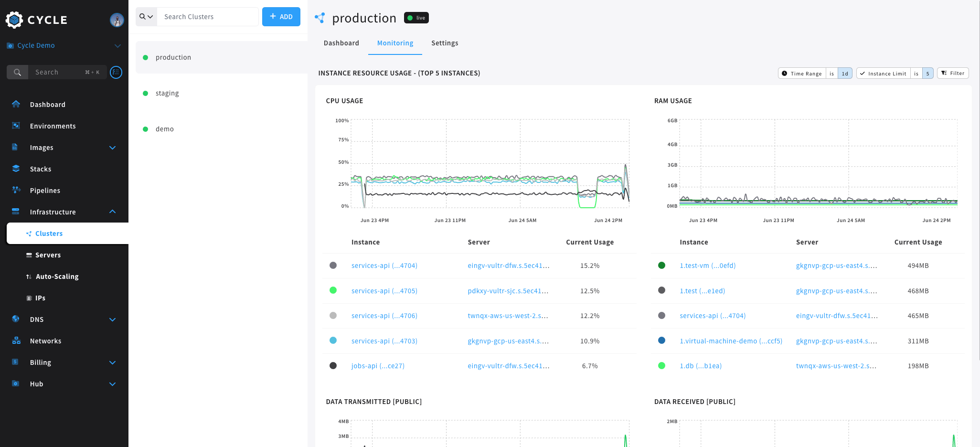The image size is (980, 447).
Task: Open Servers under Infrastructure
Action: tap(48, 255)
